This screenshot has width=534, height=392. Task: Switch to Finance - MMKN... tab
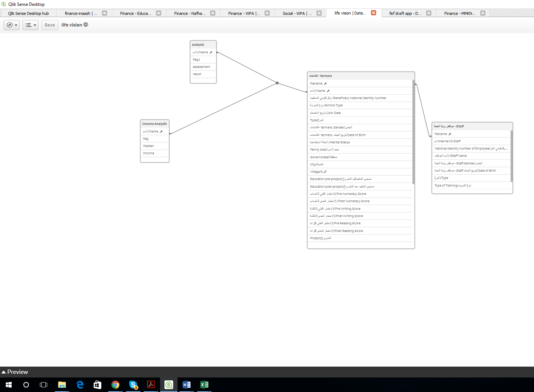coord(460,13)
